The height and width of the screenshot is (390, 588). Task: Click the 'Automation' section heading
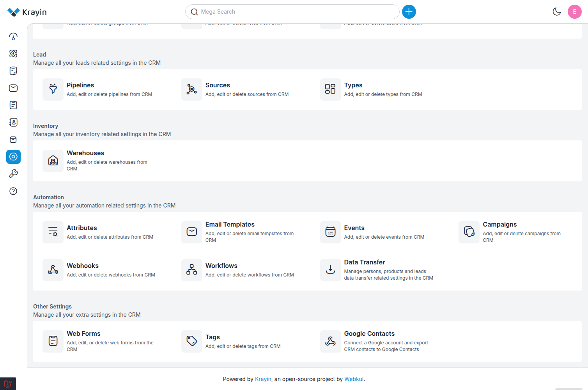tap(48, 197)
